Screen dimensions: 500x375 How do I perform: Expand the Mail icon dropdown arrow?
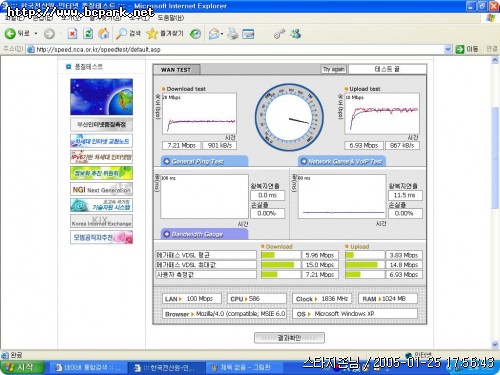(222, 34)
